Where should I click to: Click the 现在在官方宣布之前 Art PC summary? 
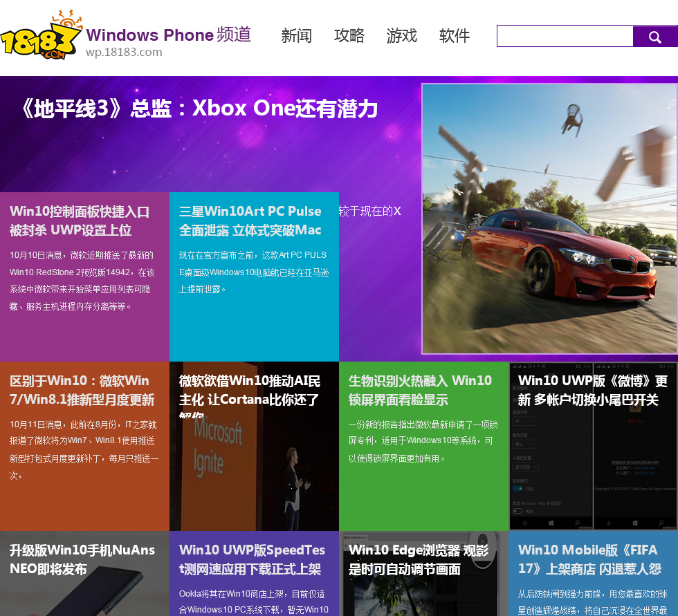pyautogui.click(x=254, y=272)
